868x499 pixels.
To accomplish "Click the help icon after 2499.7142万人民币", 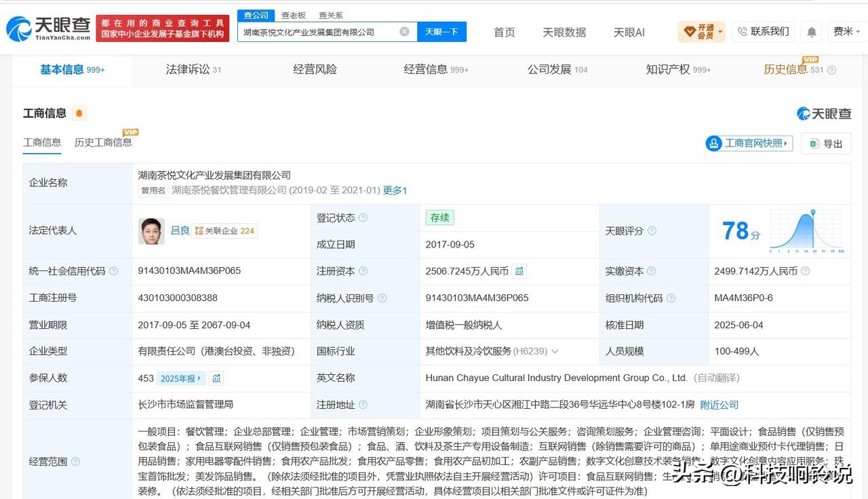I will pyautogui.click(x=806, y=271).
